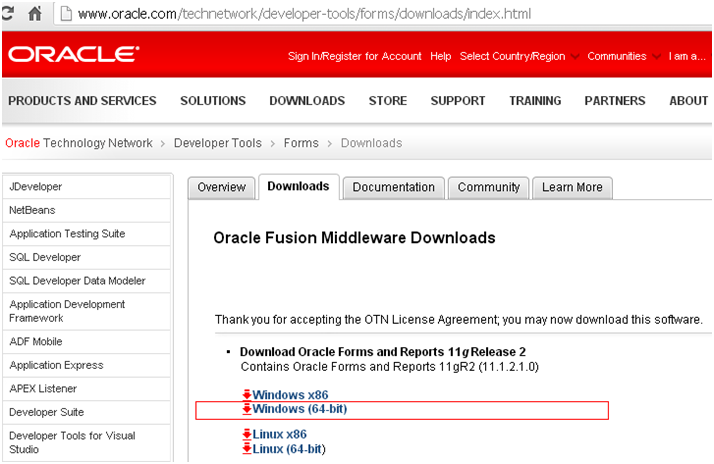Download the Linux (64-bit) link
Viewport: 714px width, 464px height.
(x=289, y=449)
